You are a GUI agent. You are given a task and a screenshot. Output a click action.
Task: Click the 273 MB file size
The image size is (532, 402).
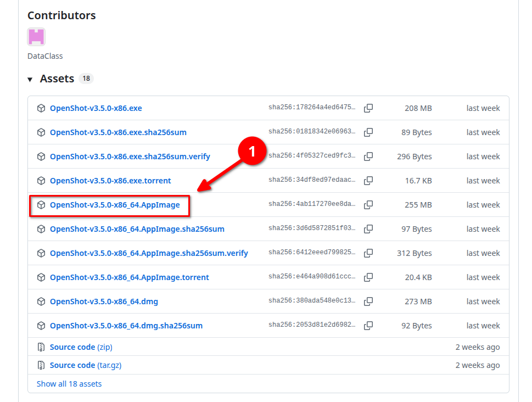point(418,302)
